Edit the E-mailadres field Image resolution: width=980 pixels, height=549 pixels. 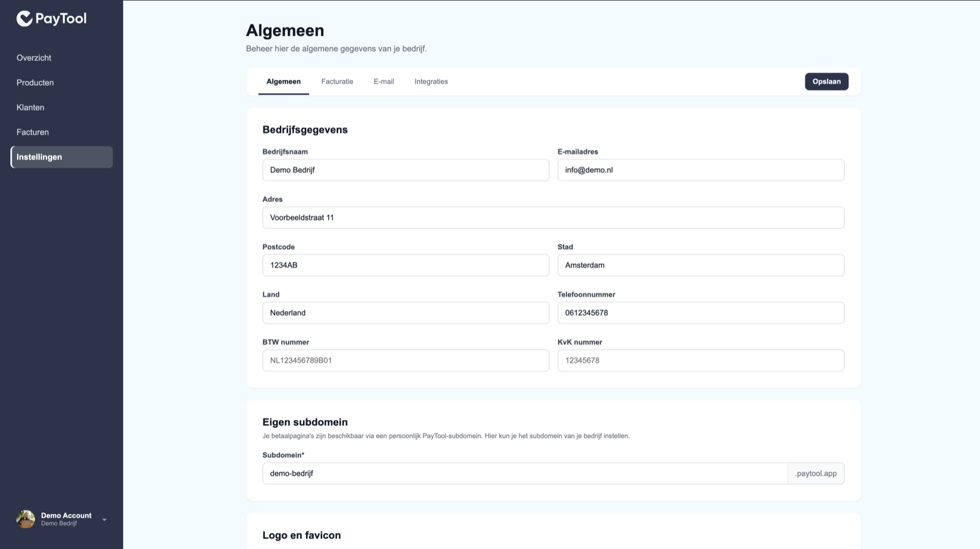[701, 170]
